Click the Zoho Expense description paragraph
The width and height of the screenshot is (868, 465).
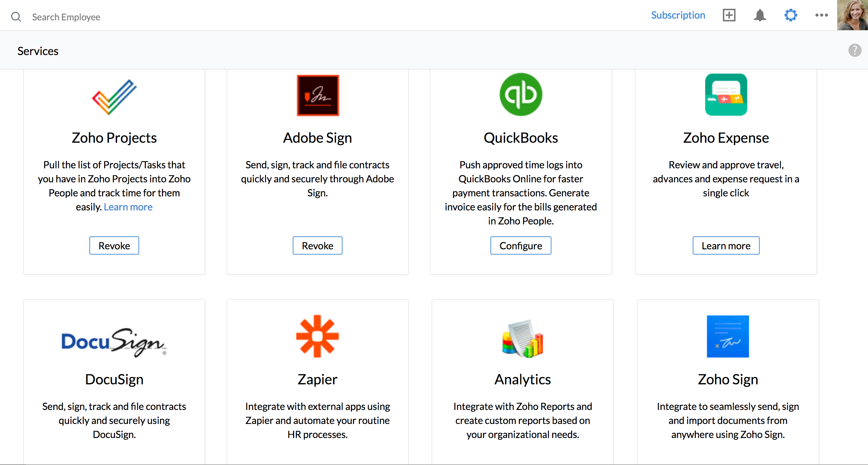click(x=726, y=179)
